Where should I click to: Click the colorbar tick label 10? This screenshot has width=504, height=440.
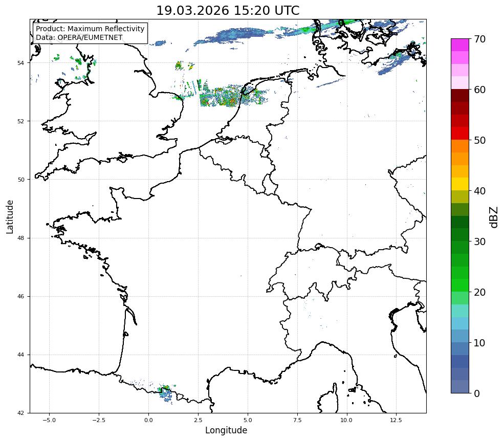coord(479,343)
